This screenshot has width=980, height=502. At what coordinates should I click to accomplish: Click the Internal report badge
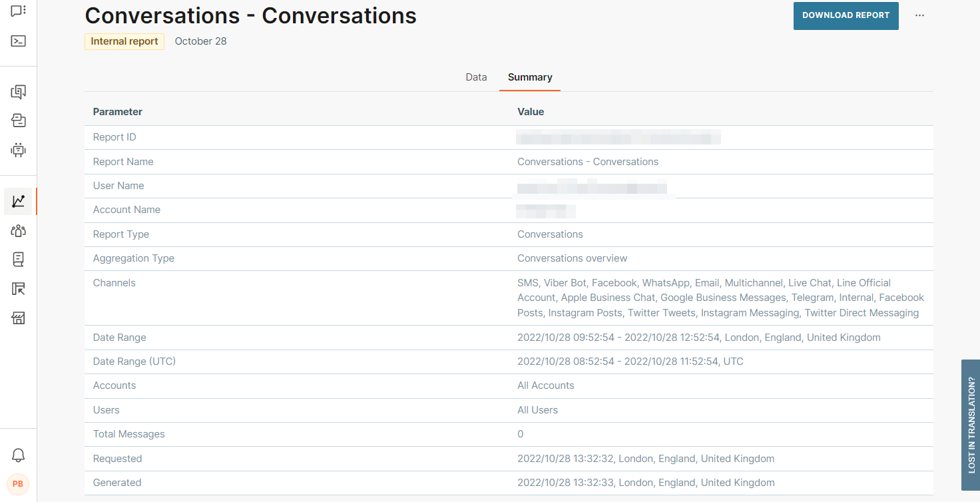[x=124, y=41]
